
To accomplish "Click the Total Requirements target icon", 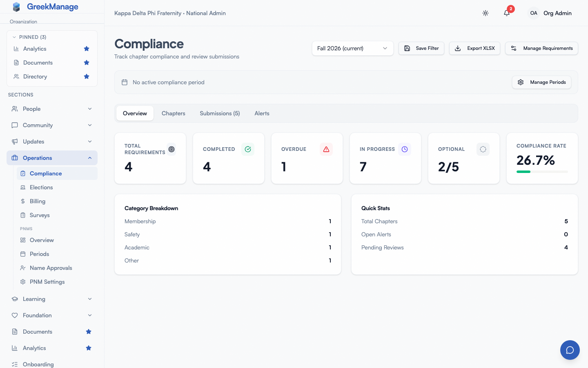I will point(171,149).
